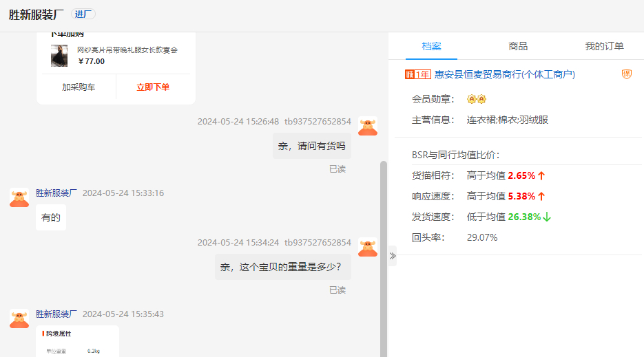Click 立即下单 button

153,87
